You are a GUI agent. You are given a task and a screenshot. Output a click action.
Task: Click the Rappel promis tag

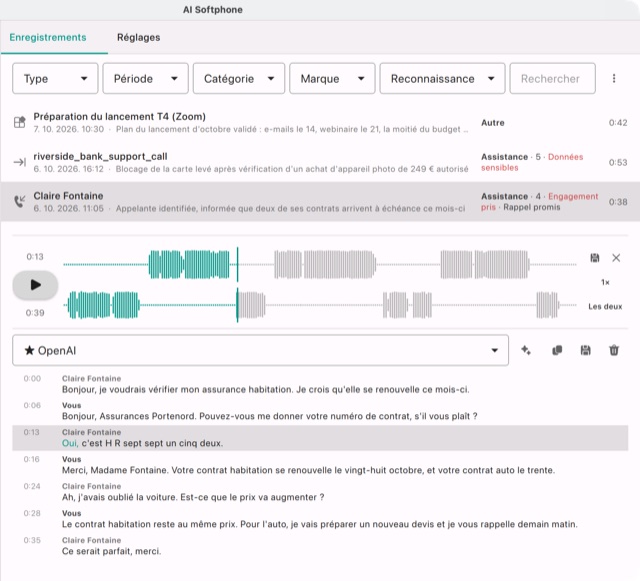[x=531, y=207]
